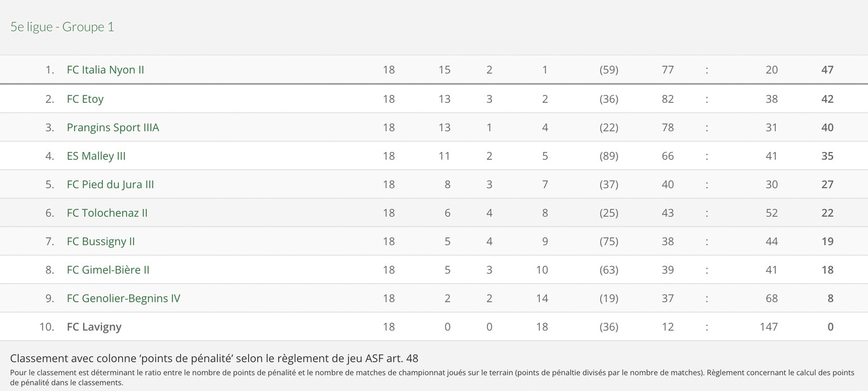Select the rank number 10. cell
The height and width of the screenshot is (391, 868).
click(47, 327)
